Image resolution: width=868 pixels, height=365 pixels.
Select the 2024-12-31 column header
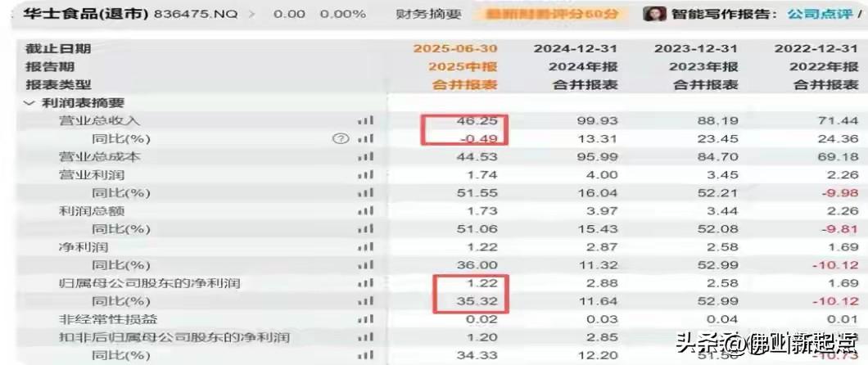click(x=576, y=48)
